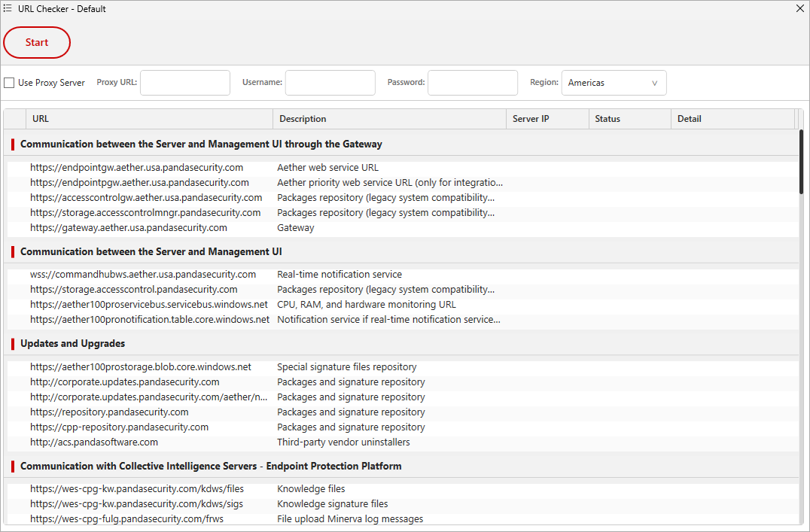Click 'Notification service if real-time notification service...' description
This screenshot has height=532, width=810.
pyautogui.click(x=388, y=319)
